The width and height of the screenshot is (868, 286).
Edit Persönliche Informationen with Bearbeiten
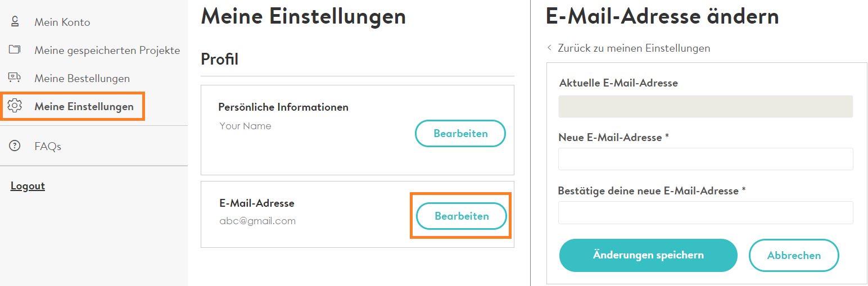(460, 134)
